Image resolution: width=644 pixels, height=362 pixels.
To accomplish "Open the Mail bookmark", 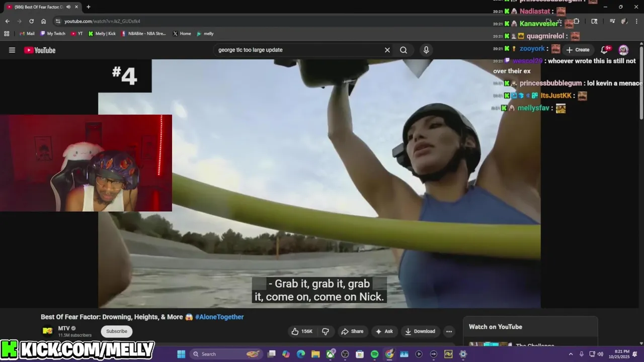I will click(27, 34).
